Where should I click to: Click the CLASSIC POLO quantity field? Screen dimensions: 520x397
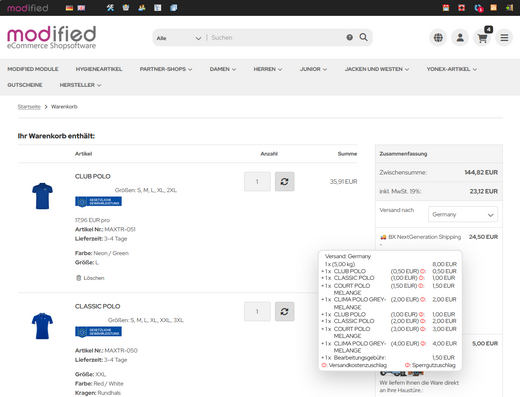pos(257,311)
